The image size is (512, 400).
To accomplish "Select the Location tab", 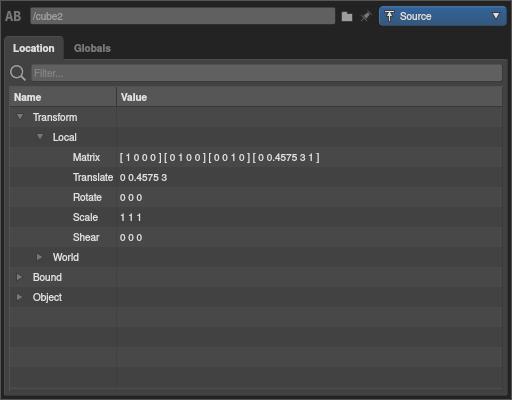I will point(34,48).
